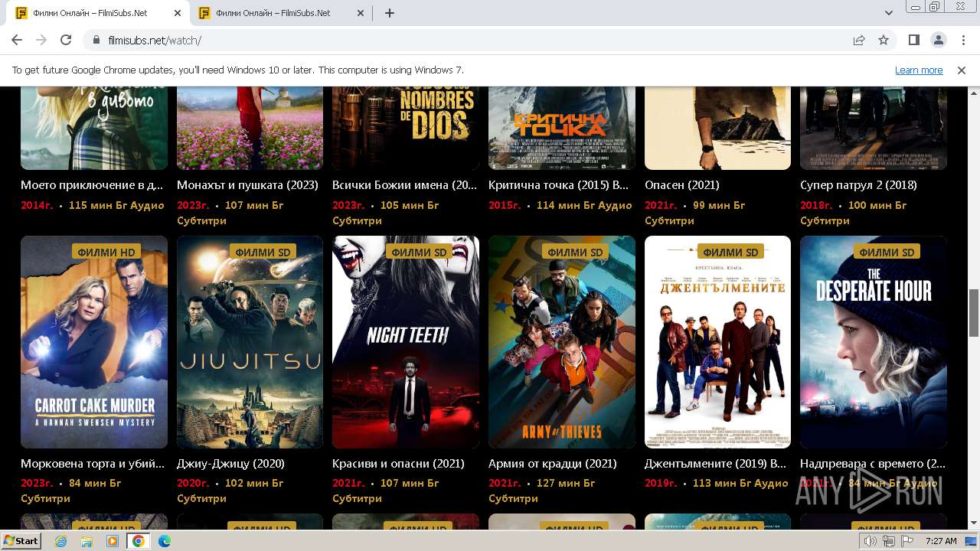Open title link Критична точка (2015)

point(559,185)
